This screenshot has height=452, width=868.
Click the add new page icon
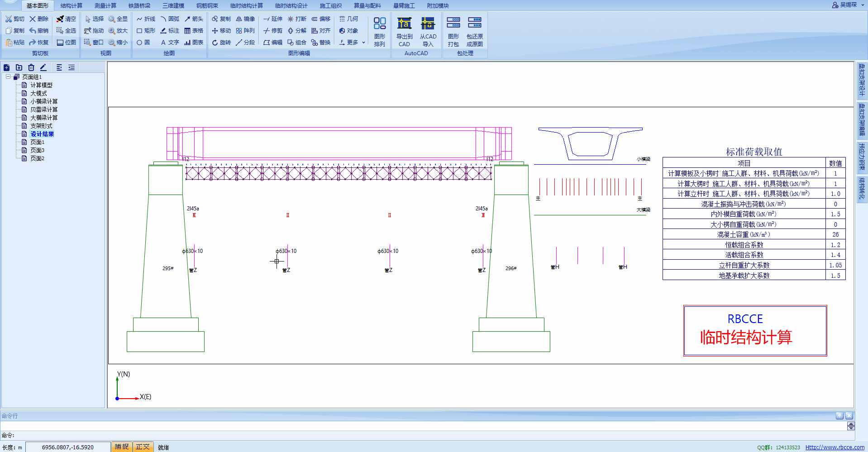coord(6,67)
